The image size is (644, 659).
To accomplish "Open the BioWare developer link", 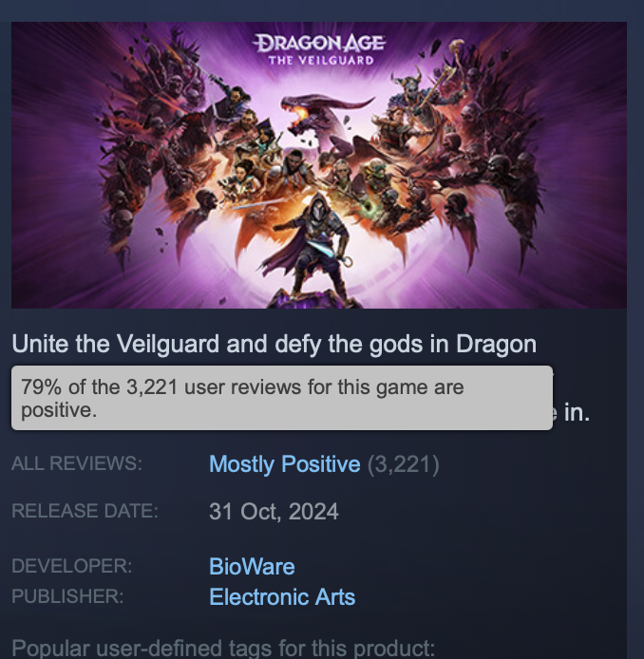I will point(252,566).
